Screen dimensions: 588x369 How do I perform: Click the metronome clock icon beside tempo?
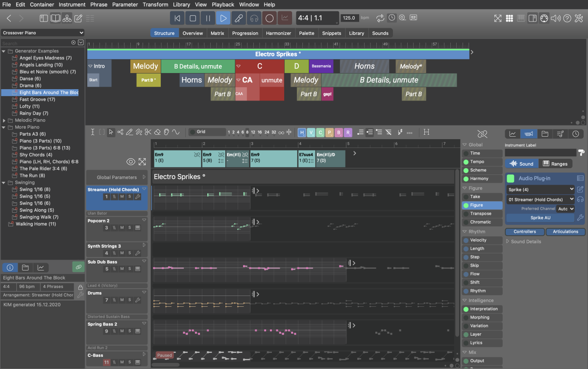pos(392,18)
